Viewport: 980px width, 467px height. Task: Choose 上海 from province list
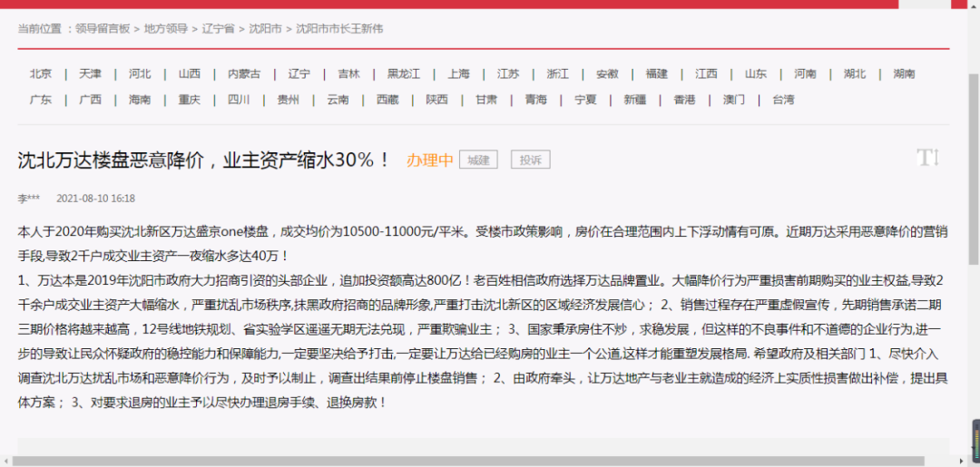click(x=458, y=73)
